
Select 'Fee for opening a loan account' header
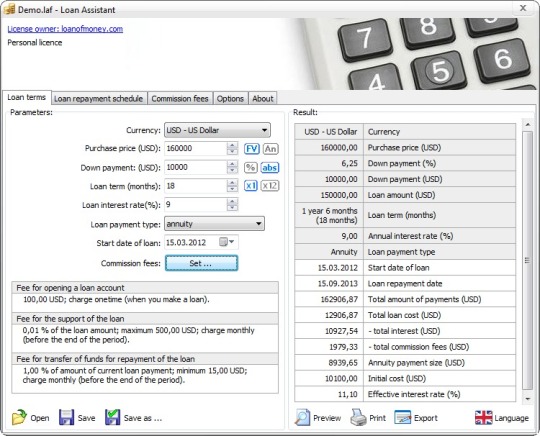point(145,288)
